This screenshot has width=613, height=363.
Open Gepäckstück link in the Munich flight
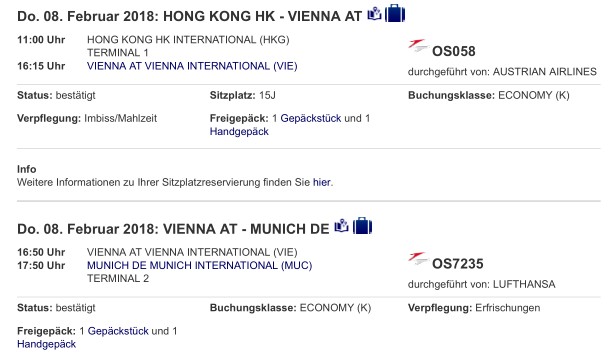pyautogui.click(x=118, y=331)
